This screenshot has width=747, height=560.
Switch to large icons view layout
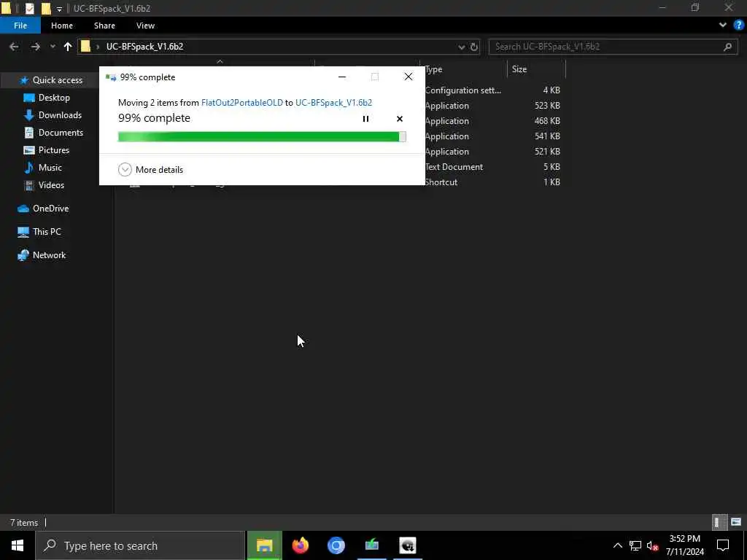[x=736, y=522]
